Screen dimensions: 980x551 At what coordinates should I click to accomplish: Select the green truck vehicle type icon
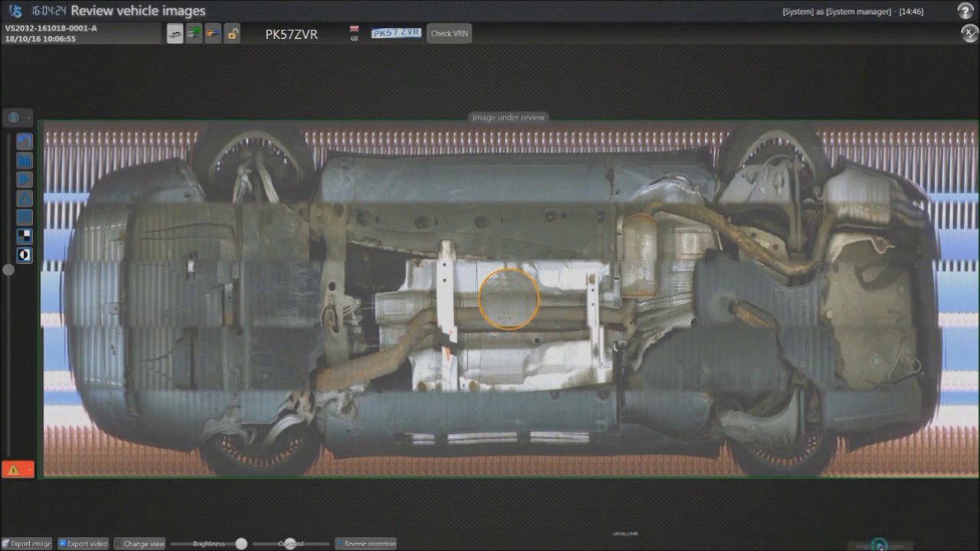pyautogui.click(x=194, y=34)
